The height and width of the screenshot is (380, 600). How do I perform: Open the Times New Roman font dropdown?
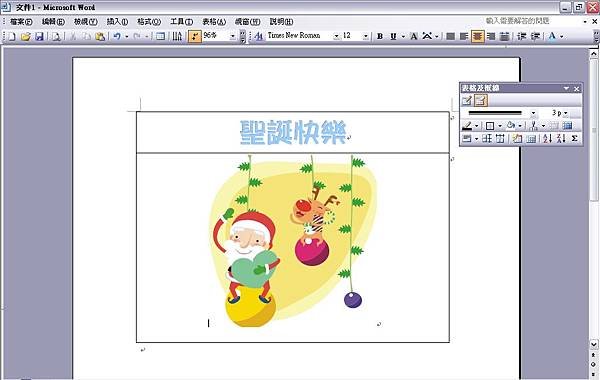tap(336, 36)
